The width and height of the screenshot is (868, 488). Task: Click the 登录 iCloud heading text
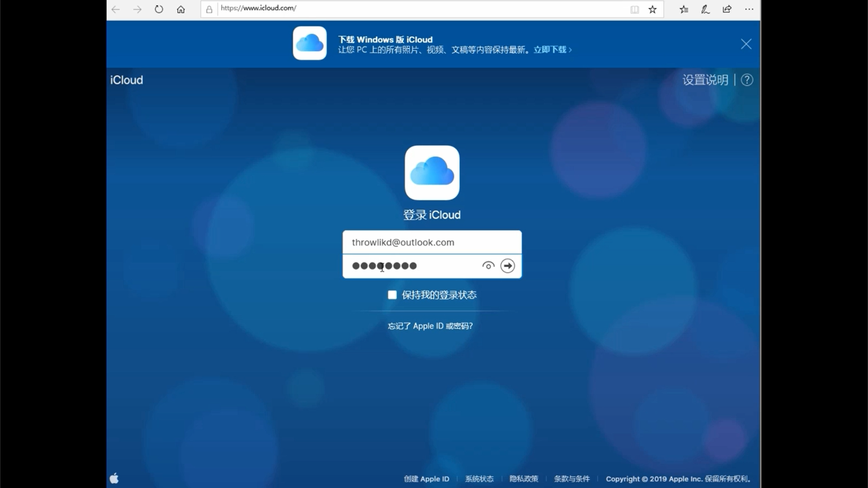432,215
